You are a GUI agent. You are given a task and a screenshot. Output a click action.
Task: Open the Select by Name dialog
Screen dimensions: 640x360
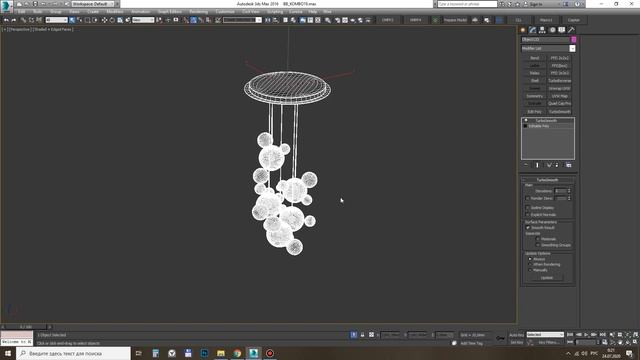pos(80,20)
